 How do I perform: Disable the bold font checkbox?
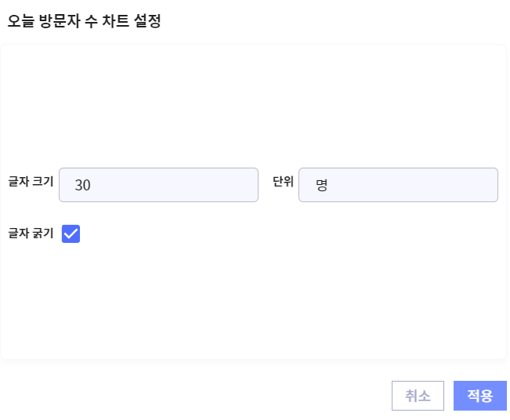pyautogui.click(x=71, y=234)
